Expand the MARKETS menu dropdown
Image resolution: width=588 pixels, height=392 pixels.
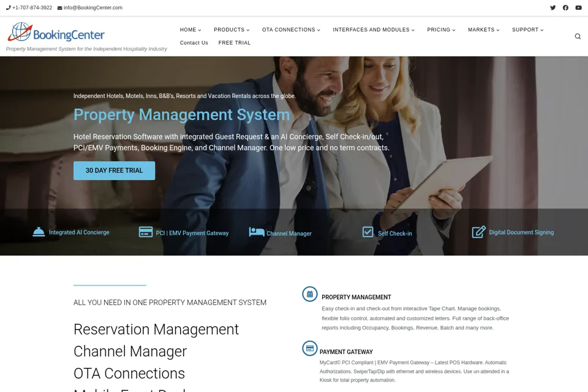click(x=484, y=29)
